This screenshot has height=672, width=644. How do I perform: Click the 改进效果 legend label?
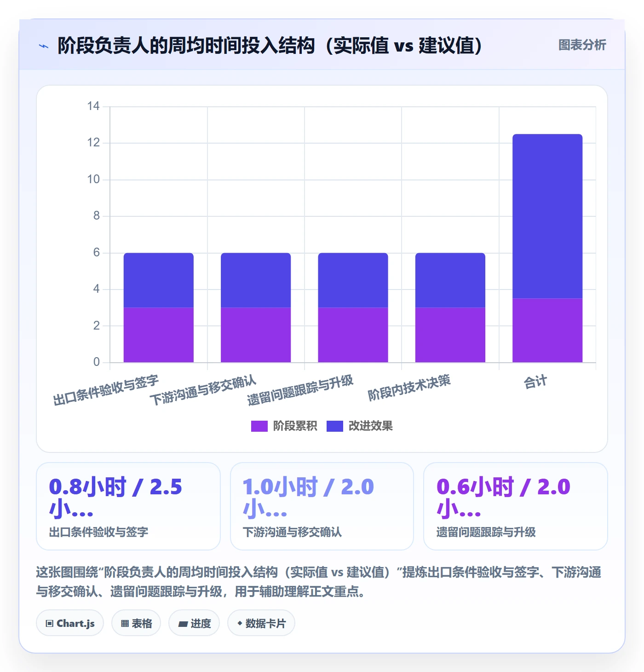coord(370,426)
